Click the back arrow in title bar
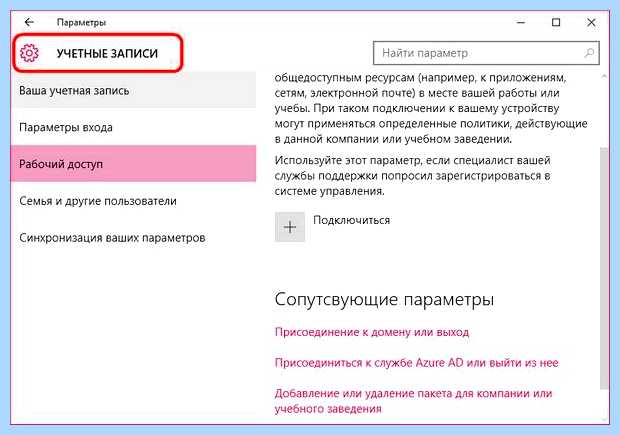Viewport: 620px width, 435px height. pos(29,22)
